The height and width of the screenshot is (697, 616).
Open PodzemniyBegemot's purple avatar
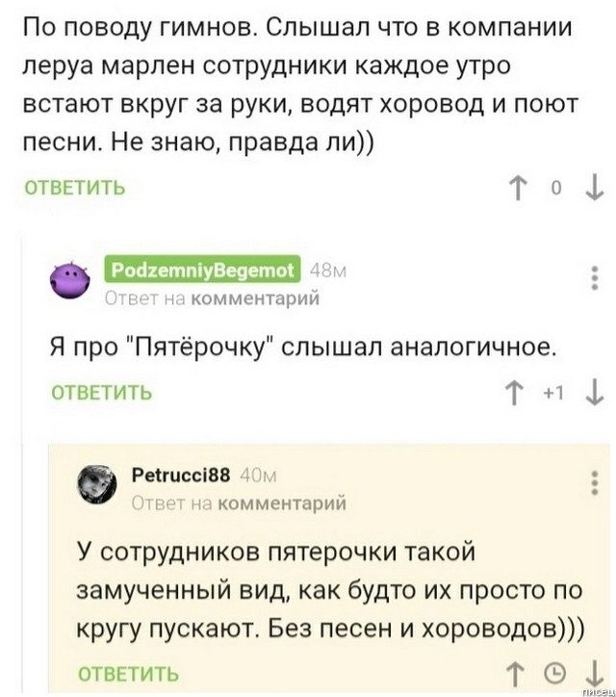point(70,282)
